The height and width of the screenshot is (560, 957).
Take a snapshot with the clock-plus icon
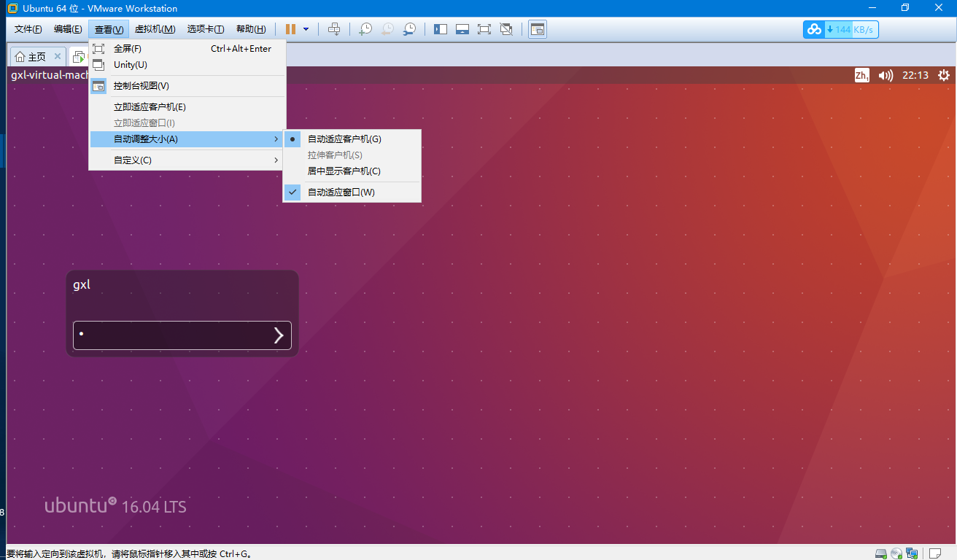[365, 29]
